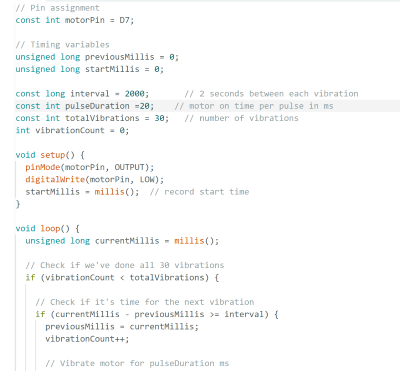Click totalVibrations in its const declaration

[102, 118]
